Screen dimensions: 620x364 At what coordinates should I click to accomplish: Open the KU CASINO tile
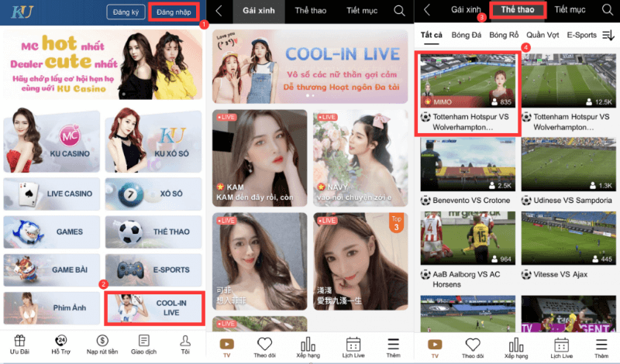click(x=52, y=140)
